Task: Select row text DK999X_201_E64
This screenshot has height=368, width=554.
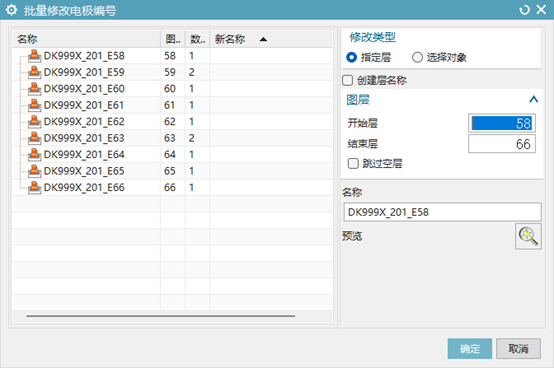Action: click(x=84, y=154)
